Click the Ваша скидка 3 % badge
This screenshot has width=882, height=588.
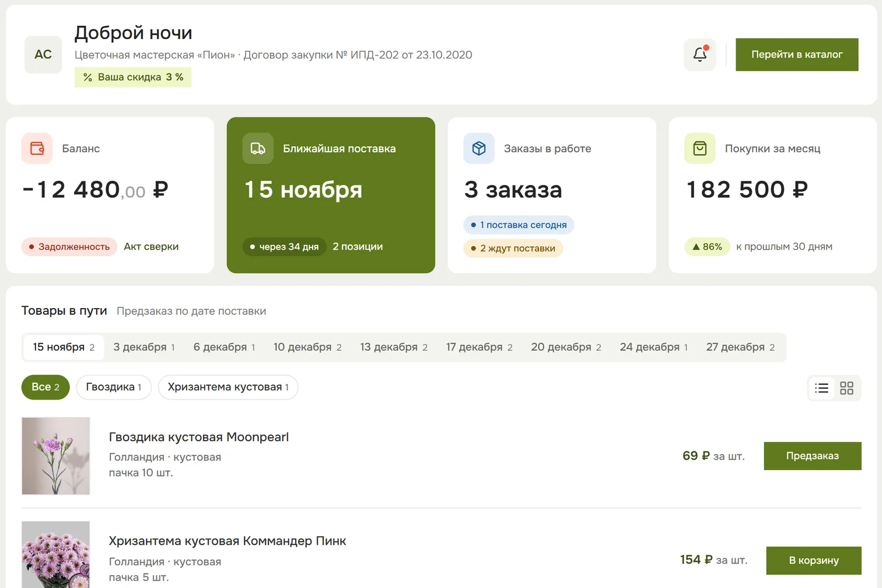[133, 77]
